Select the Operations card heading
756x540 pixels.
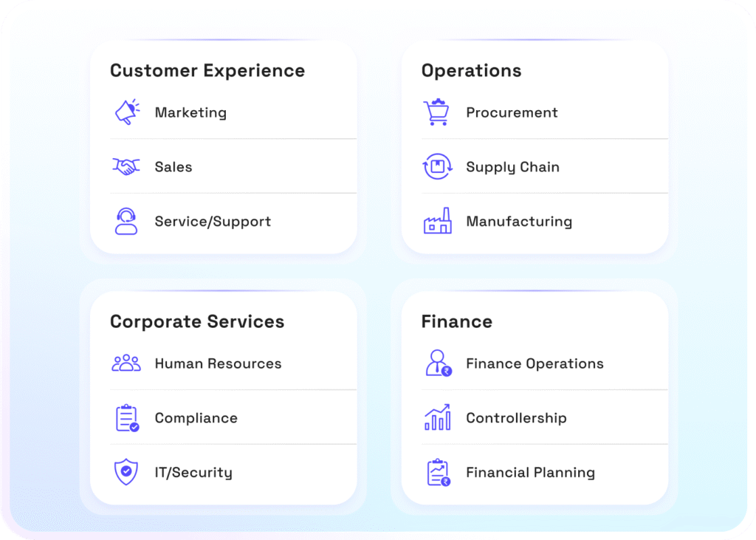[x=471, y=71]
